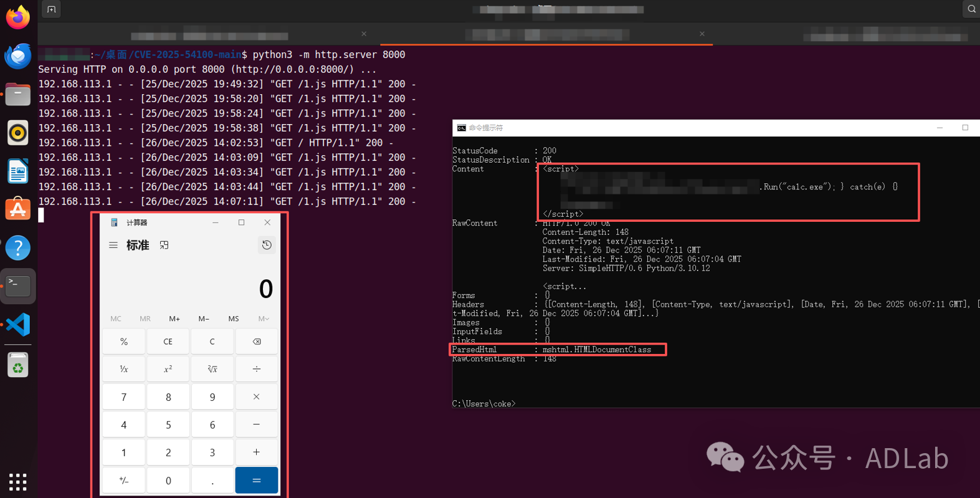Open the calculator hamburger navigation menu

[113, 246]
